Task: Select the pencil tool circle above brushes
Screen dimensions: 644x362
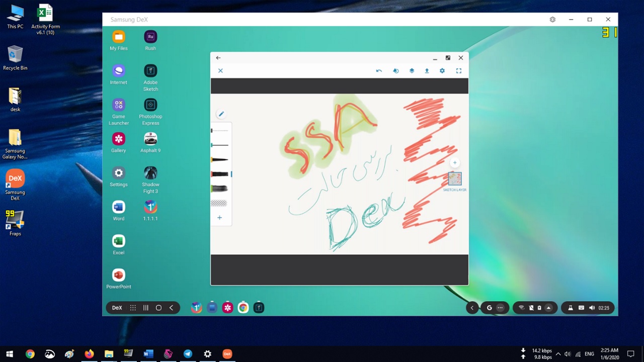Action: point(221,114)
